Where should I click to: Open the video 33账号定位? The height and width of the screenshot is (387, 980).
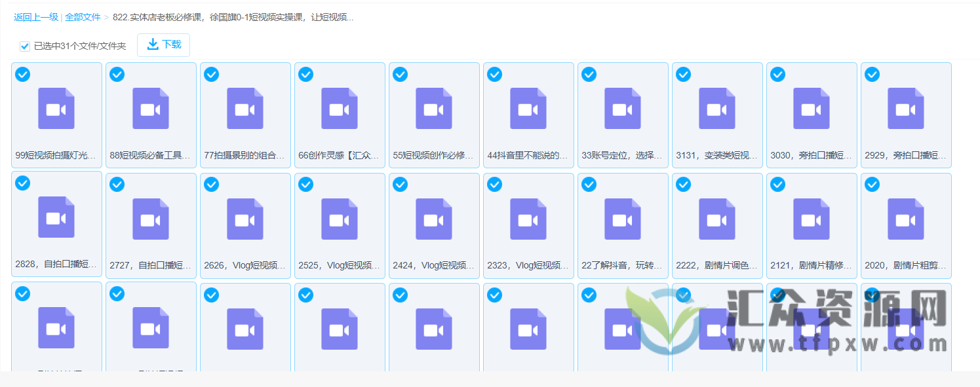tap(623, 108)
